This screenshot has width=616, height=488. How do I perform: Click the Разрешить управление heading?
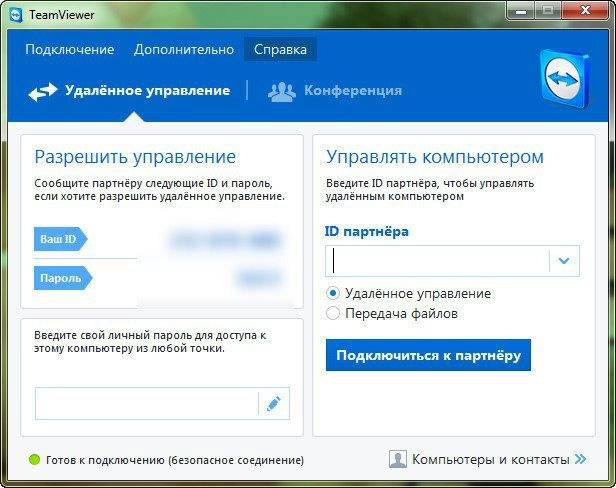point(135,157)
